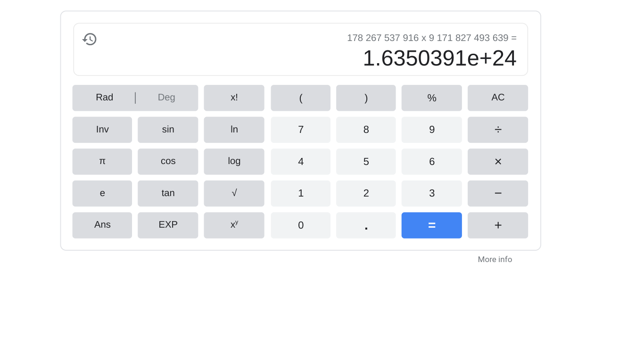This screenshot has width=644, height=362.
Task: Open the calculation history icon
Action: (x=90, y=39)
